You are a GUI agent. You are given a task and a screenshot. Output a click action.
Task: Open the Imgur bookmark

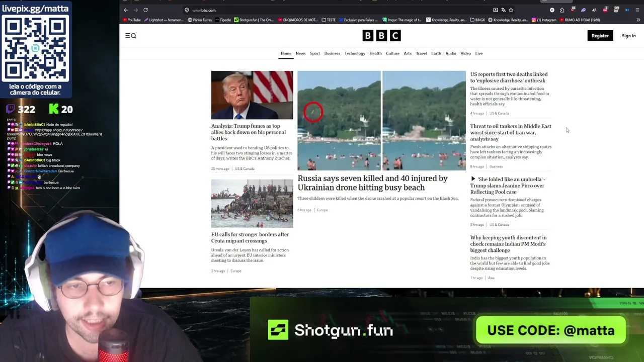click(x=402, y=20)
